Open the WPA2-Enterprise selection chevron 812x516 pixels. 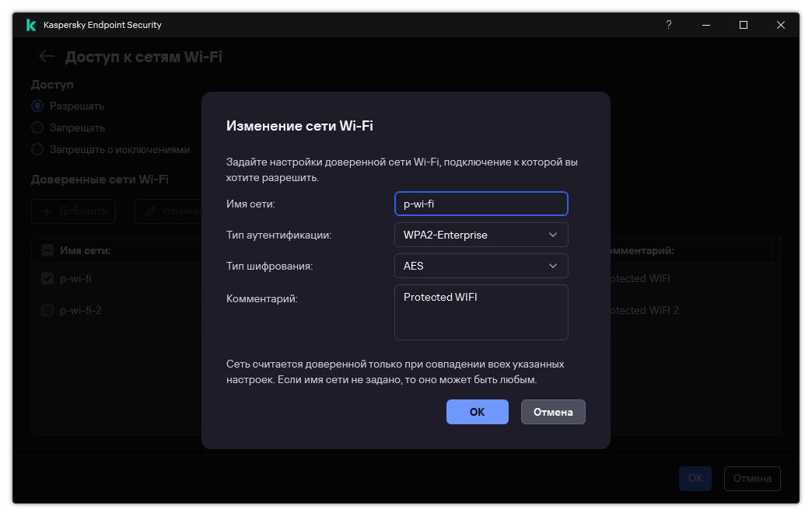tap(553, 235)
